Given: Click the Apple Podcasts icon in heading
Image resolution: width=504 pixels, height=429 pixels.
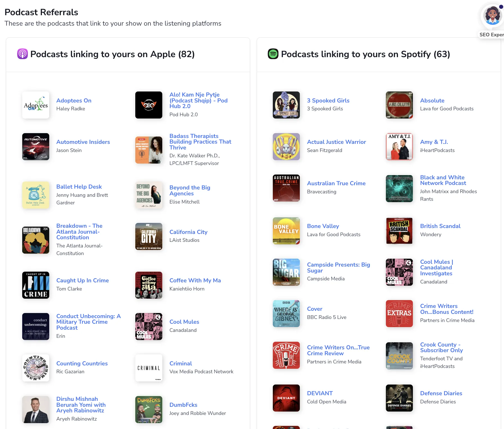Looking at the screenshot, I should 22,54.
